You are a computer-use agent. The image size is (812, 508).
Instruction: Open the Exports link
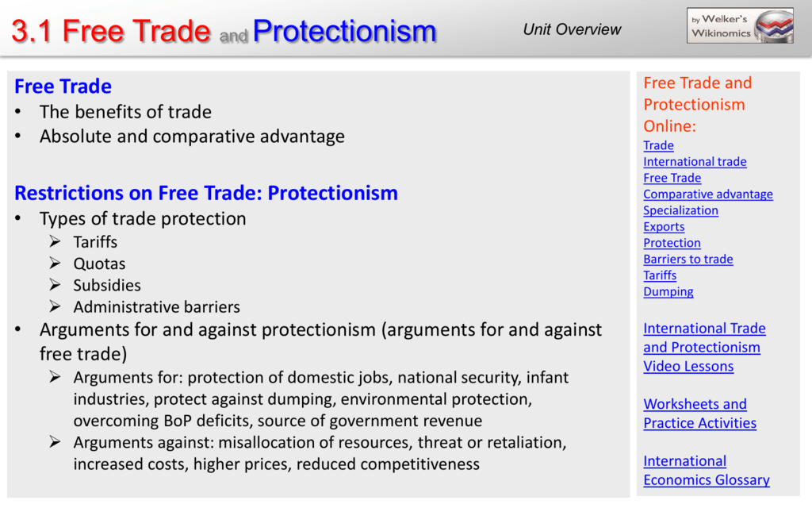[664, 226]
